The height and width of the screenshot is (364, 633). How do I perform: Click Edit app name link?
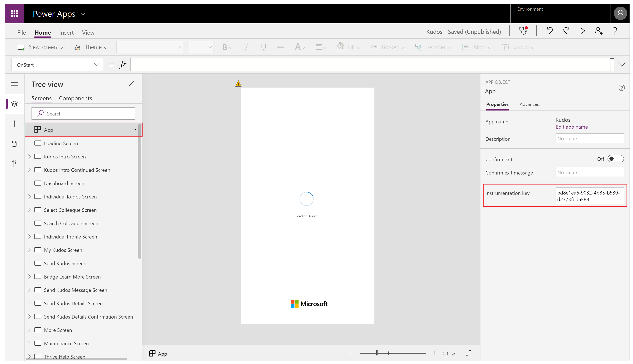[572, 127]
